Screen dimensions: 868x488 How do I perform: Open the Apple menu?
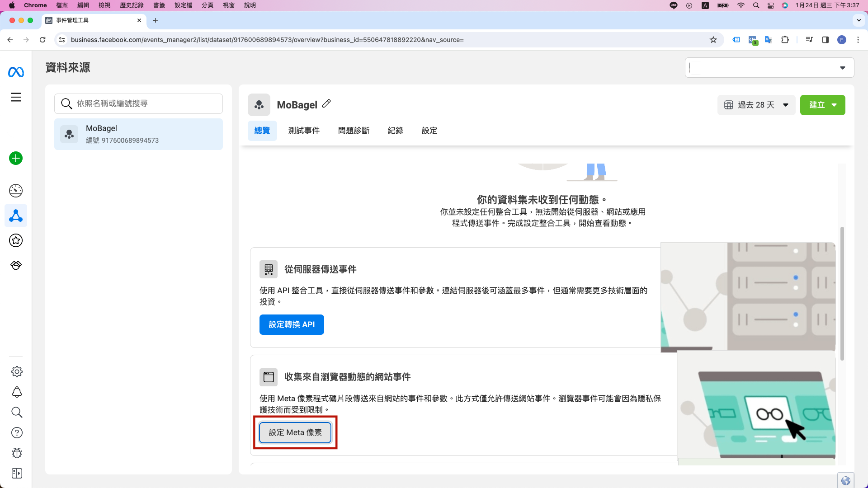12,5
